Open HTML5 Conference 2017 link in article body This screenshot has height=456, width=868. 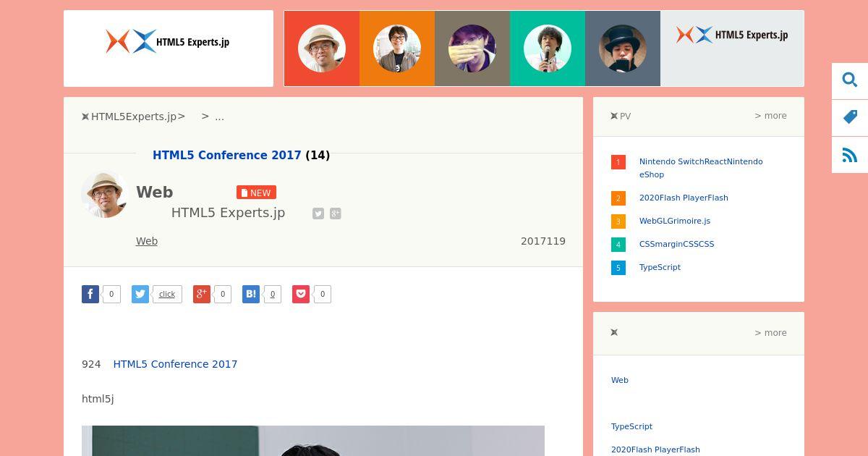coord(175,364)
